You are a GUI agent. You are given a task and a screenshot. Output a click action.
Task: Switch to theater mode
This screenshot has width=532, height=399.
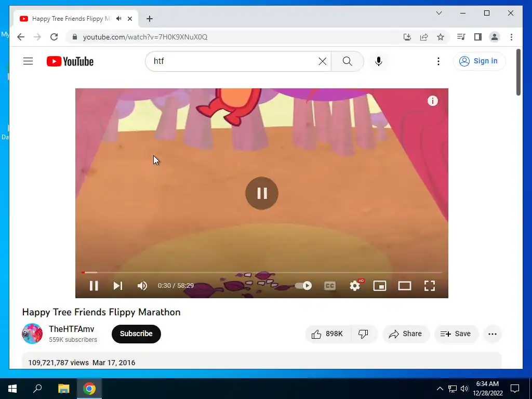(x=404, y=286)
